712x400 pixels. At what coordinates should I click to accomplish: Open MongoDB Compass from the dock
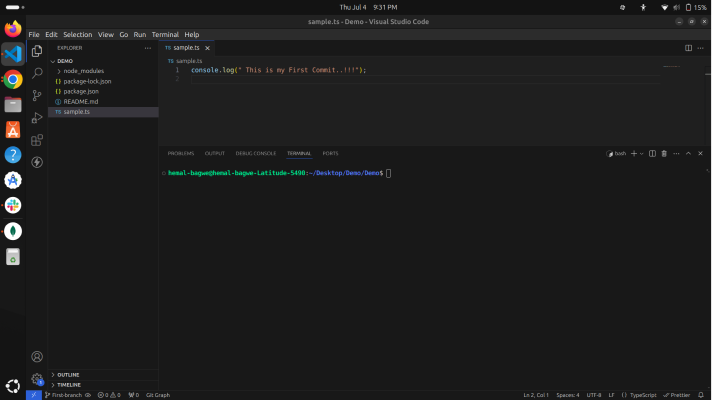click(x=13, y=231)
